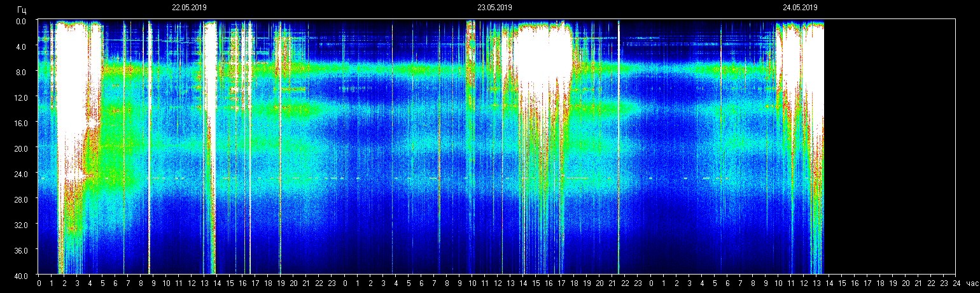Click the 24.05.2019 date label
This screenshot has width=980, height=293.
coord(800,8)
